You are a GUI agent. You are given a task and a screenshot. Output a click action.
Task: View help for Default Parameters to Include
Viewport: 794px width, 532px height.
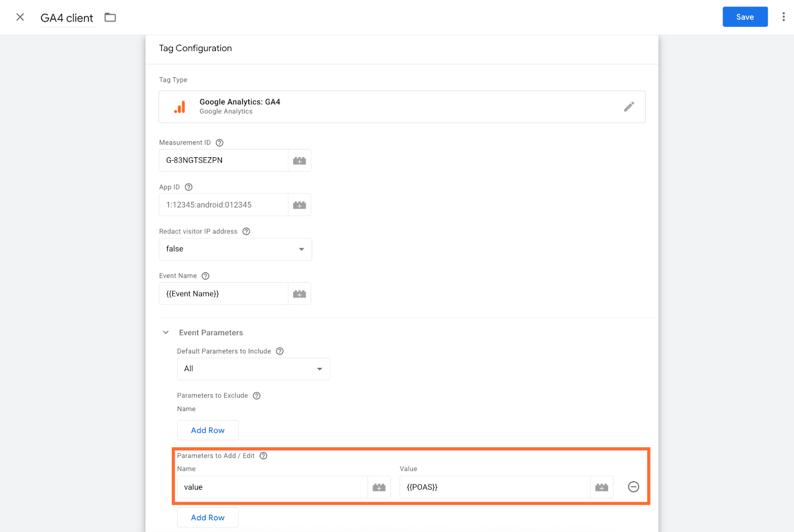279,351
